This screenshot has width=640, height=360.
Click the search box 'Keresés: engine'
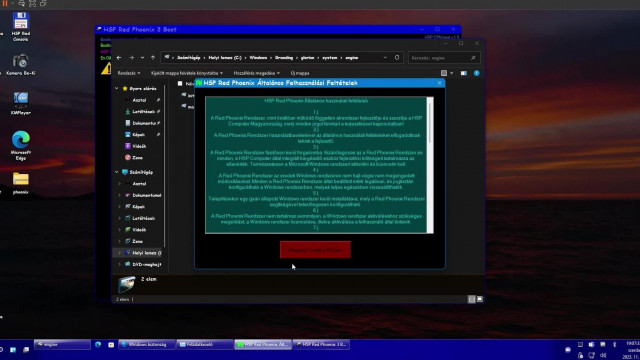tap(444, 58)
